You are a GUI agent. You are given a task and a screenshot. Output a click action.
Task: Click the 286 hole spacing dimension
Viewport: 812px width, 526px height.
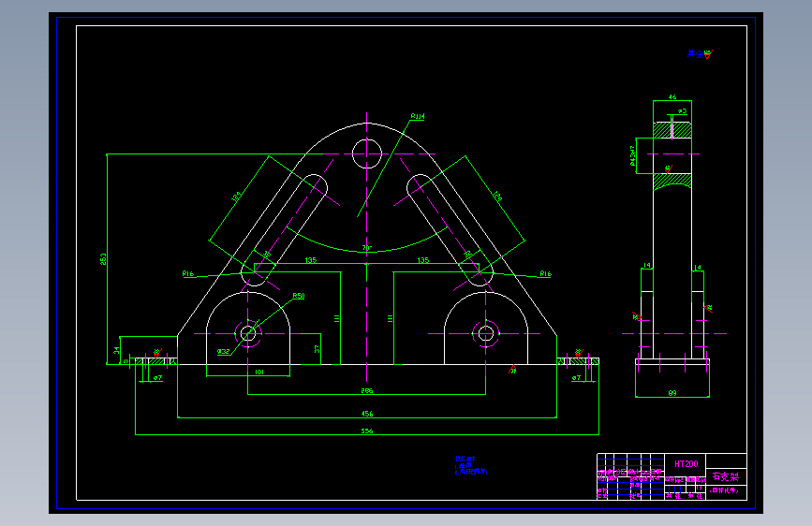[x=366, y=391]
